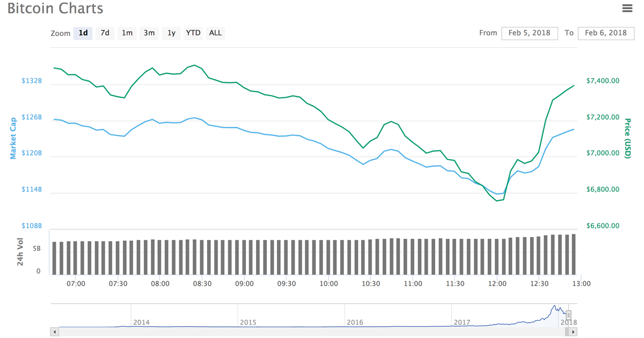This screenshot has width=644, height=338.
Task: Click the To date field Feb 6, 2018
Action: [x=606, y=33]
